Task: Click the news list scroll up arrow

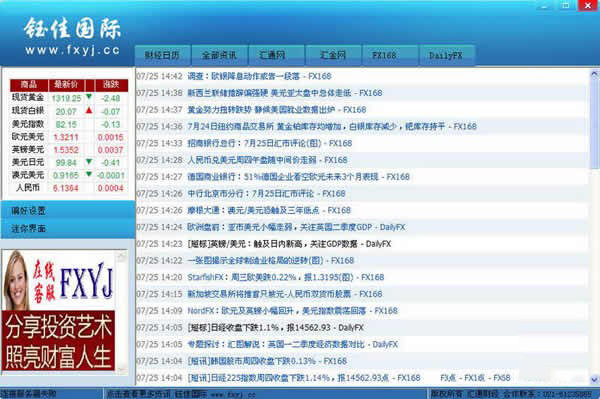Action: [594, 74]
